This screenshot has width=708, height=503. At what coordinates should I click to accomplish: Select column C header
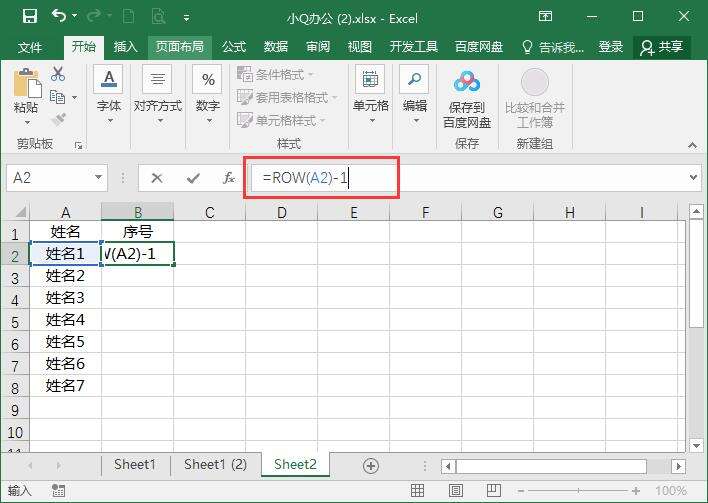210,212
